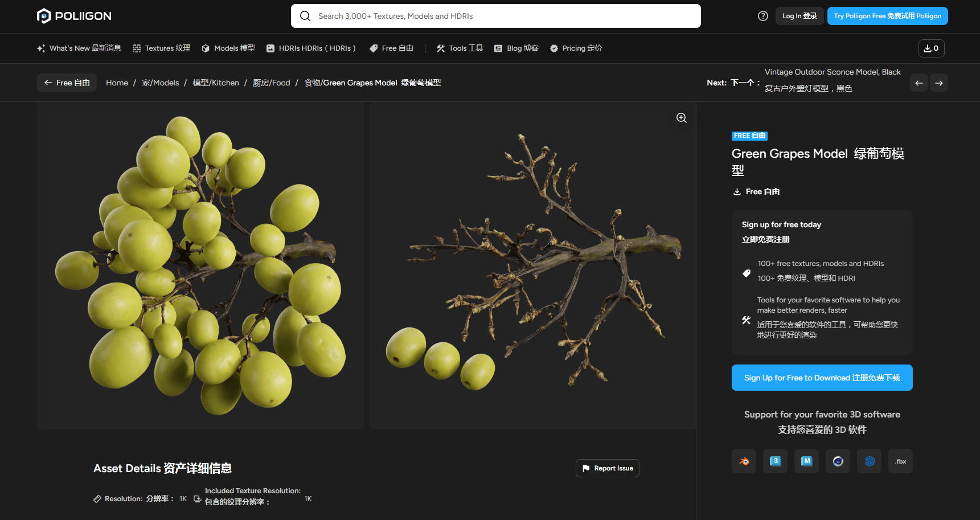
Task: Click the Poliigon logo
Action: click(74, 16)
